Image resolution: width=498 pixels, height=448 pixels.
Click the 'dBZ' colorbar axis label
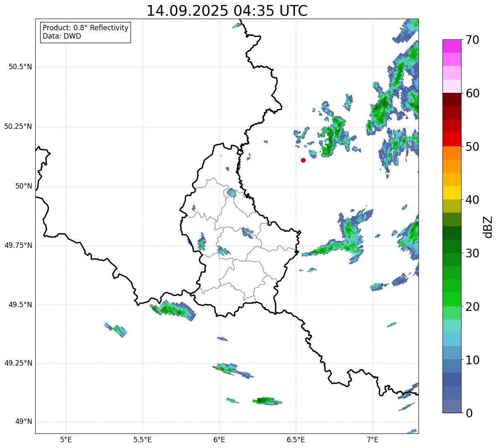488,226
